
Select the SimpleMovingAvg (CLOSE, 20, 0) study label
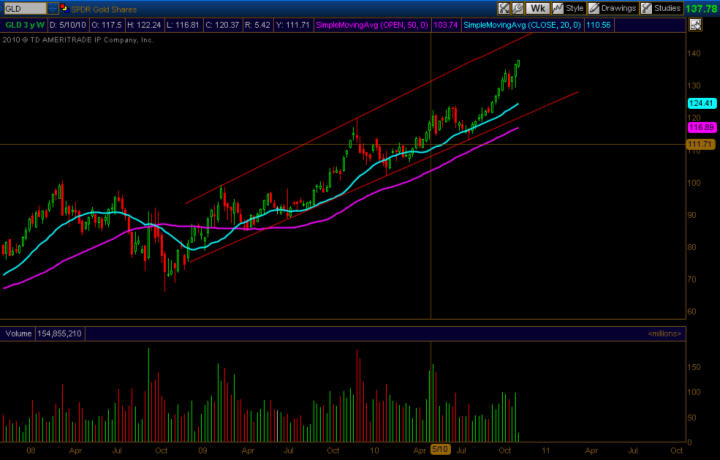[522, 25]
